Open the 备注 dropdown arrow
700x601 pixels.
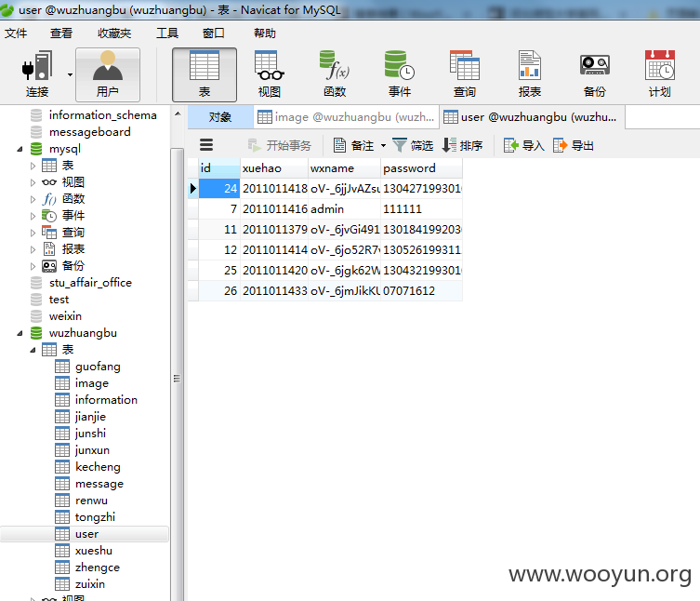(383, 146)
